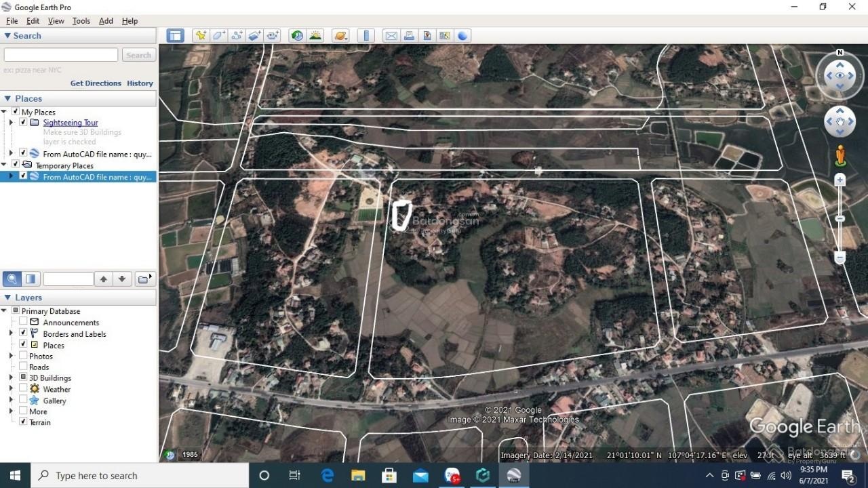Click the History link

(140, 83)
